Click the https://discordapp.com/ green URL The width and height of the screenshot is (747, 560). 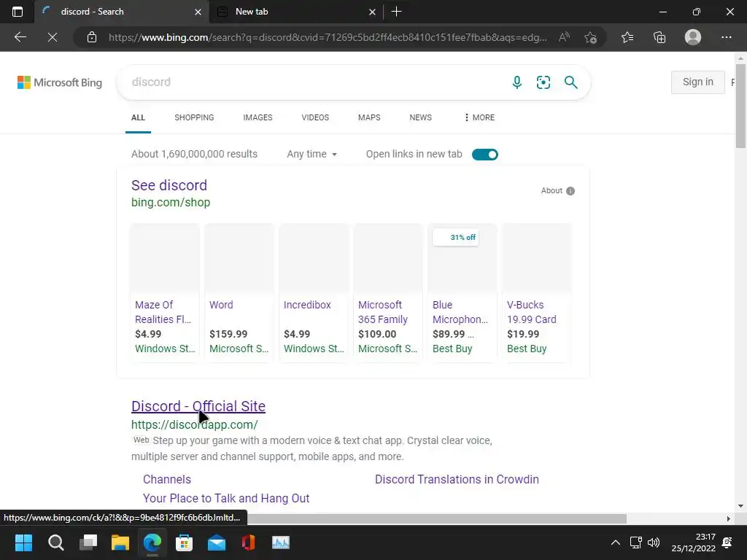pos(194,424)
